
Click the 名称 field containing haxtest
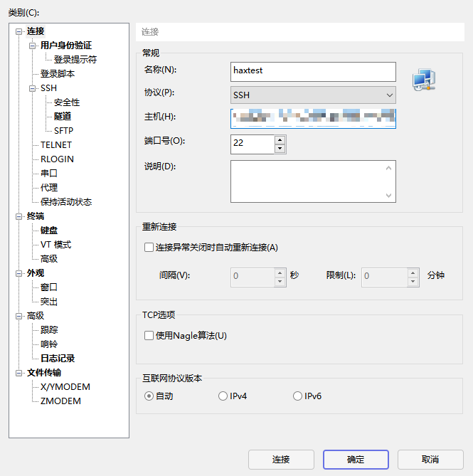click(313, 72)
